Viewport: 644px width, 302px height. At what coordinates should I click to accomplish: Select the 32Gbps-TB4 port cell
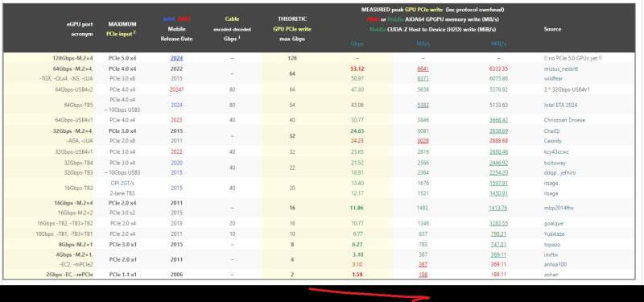click(78, 163)
